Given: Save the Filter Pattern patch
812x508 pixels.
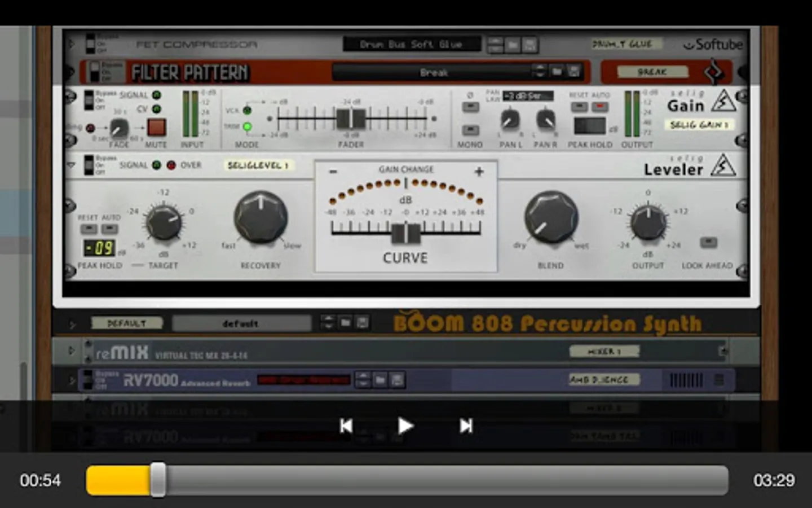Looking at the screenshot, I should pos(574,72).
